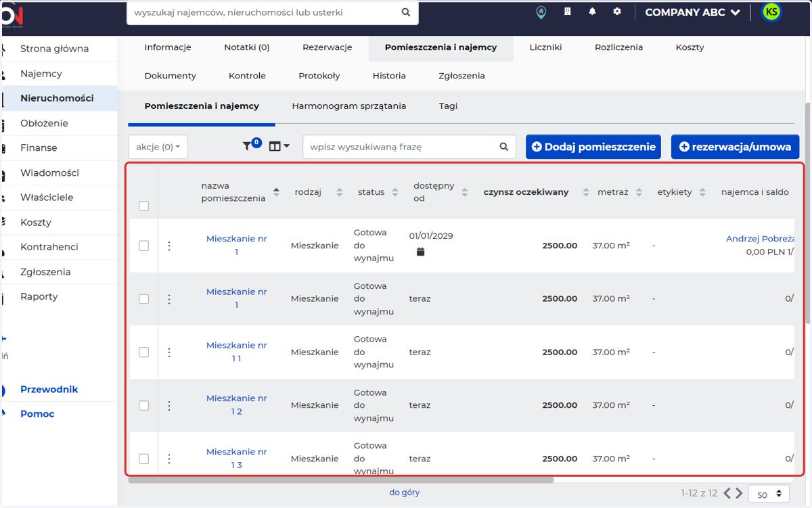
Task: Open the filter funnel icon
Action: [x=248, y=146]
